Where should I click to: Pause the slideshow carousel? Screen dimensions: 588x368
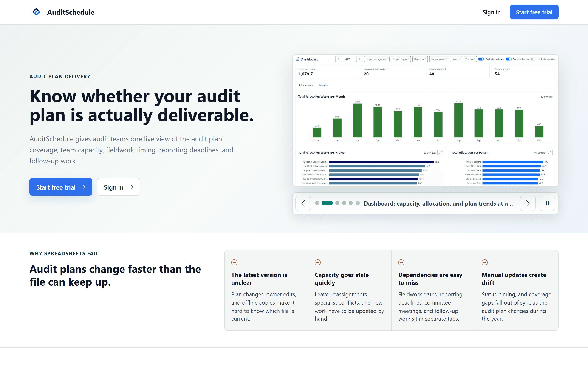[x=547, y=203]
